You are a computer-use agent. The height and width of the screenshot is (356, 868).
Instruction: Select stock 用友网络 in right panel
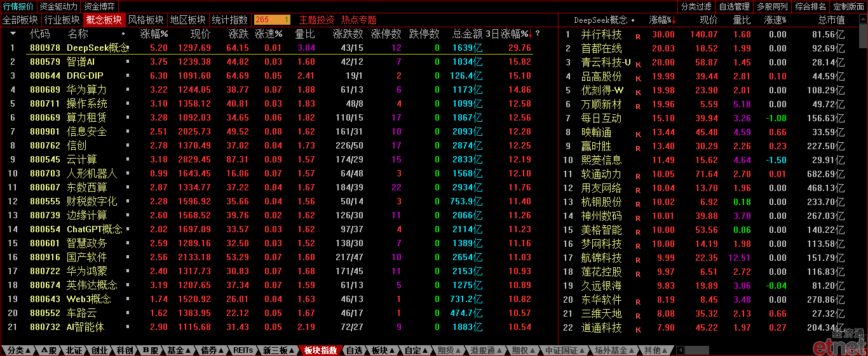coord(602,188)
